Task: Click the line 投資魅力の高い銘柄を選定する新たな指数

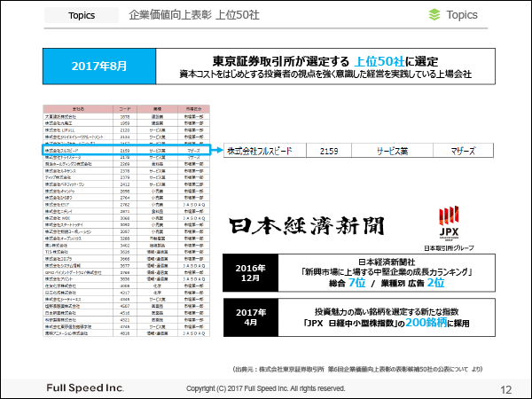Action: pyautogui.click(x=387, y=311)
